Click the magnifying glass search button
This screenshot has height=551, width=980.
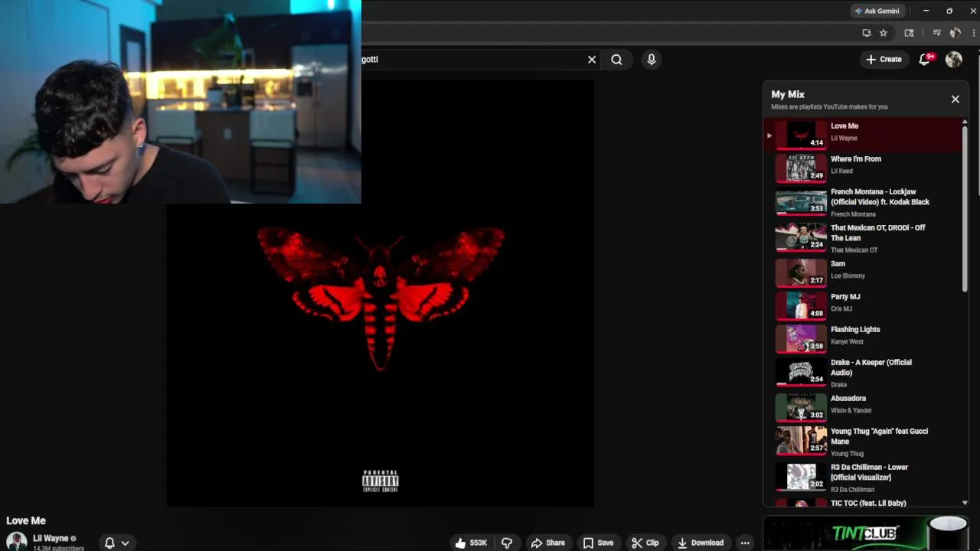(616, 59)
